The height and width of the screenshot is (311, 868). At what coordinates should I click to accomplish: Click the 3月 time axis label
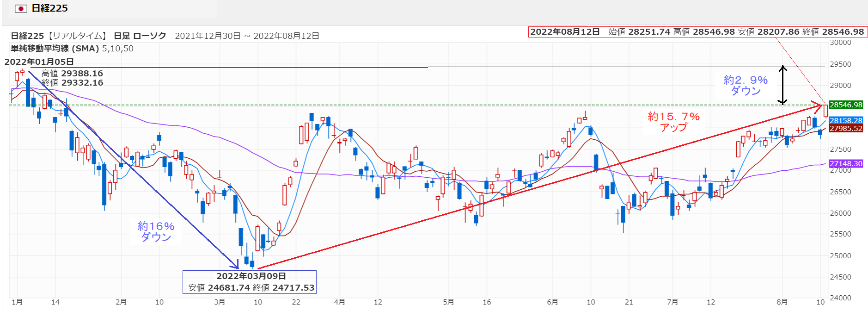(220, 302)
